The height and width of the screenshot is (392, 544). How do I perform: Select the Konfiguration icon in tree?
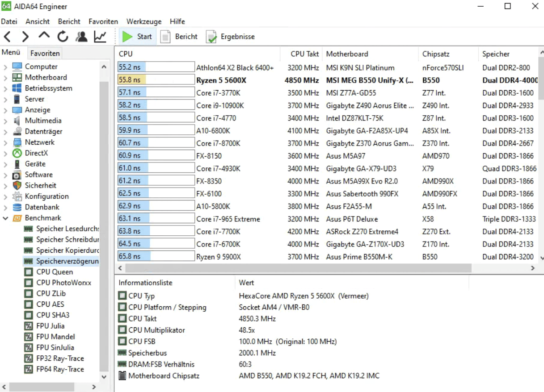17,196
